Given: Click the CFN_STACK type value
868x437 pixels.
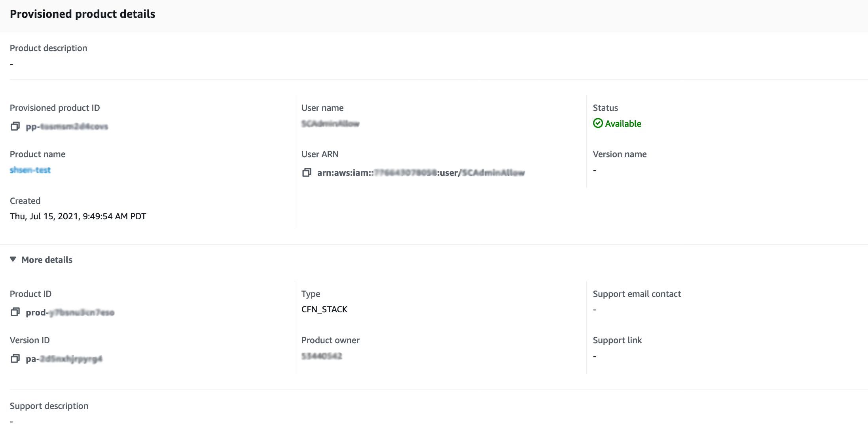Looking at the screenshot, I should click(x=324, y=309).
